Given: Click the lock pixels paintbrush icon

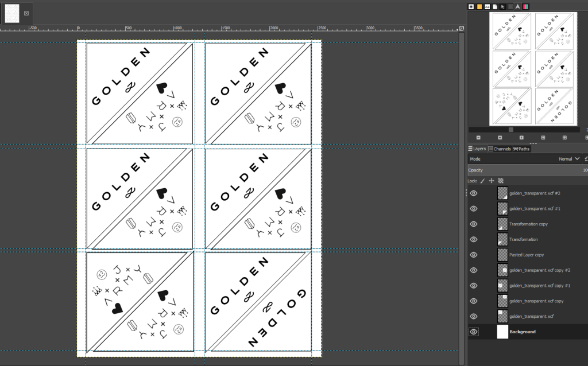Looking at the screenshot, I should [482, 181].
